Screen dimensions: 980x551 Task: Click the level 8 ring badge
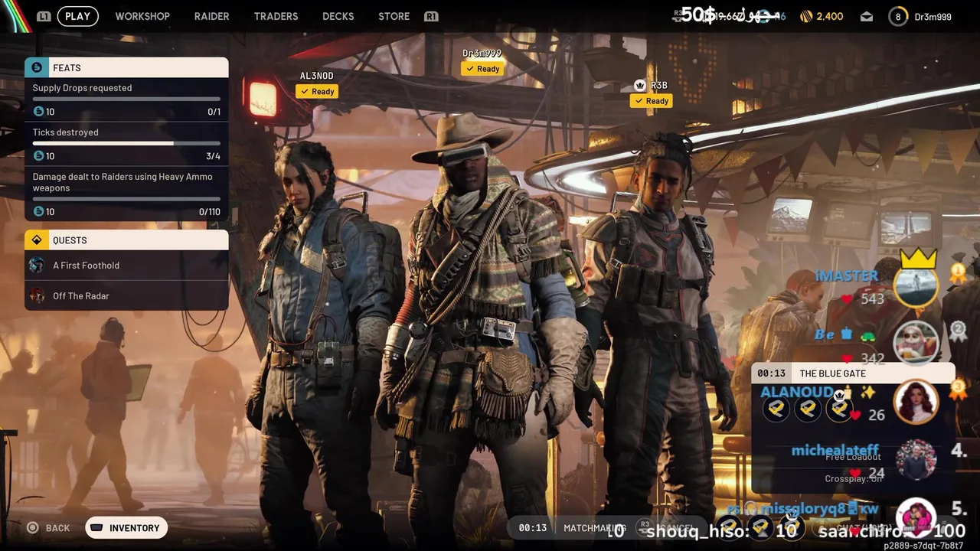click(898, 16)
